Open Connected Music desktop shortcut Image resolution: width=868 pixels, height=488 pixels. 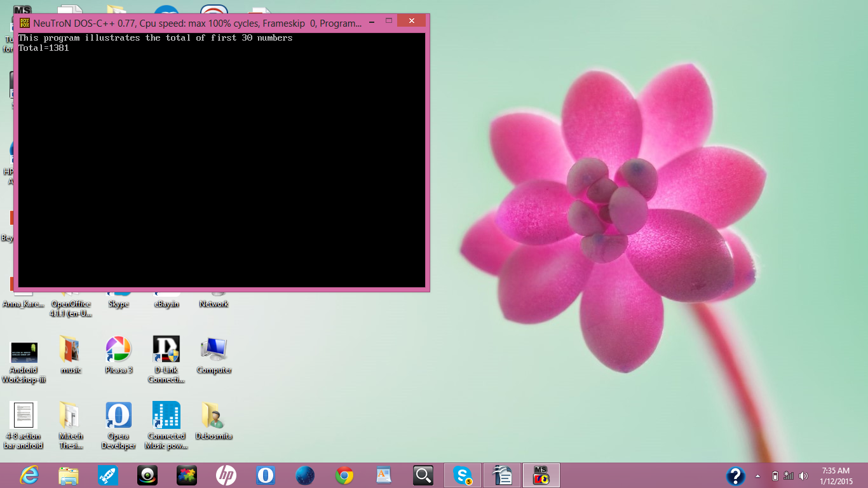[x=166, y=416]
